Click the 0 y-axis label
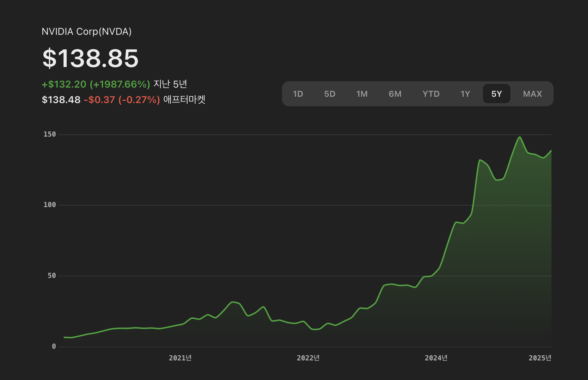 (54, 346)
